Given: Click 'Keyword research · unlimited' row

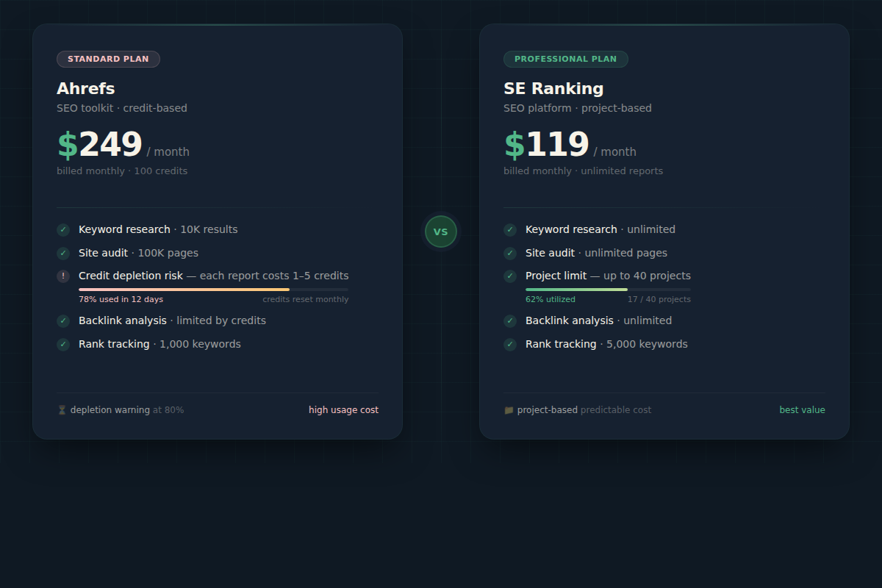Looking at the screenshot, I should [x=600, y=229].
